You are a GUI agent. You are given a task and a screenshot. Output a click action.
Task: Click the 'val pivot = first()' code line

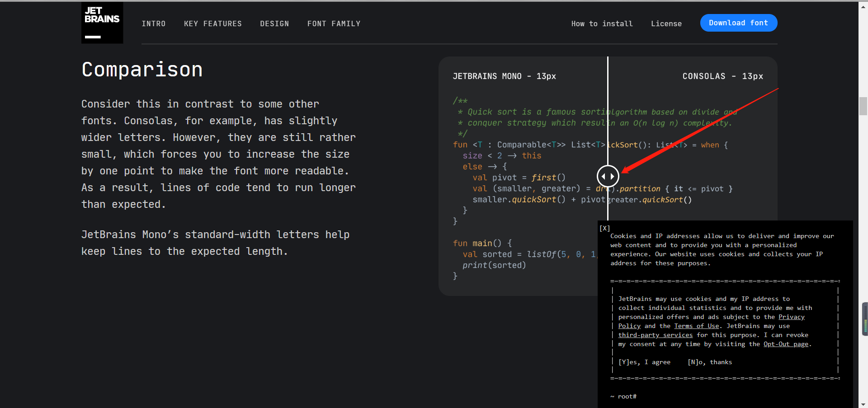point(519,178)
